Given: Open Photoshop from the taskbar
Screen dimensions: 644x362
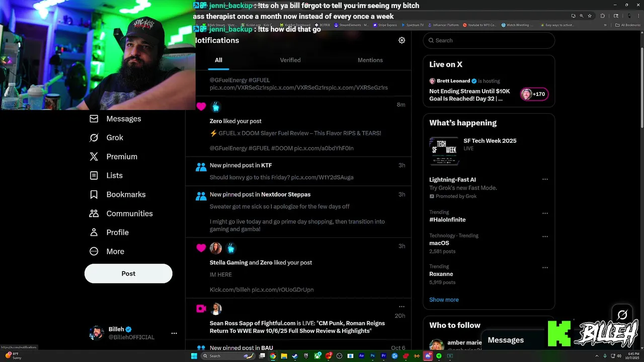Looking at the screenshot, I should pyautogui.click(x=372, y=356).
